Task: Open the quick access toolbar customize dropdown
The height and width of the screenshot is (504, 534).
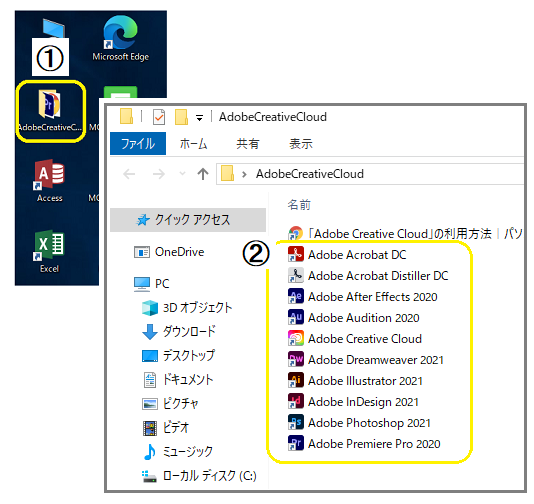Action: tap(200, 118)
